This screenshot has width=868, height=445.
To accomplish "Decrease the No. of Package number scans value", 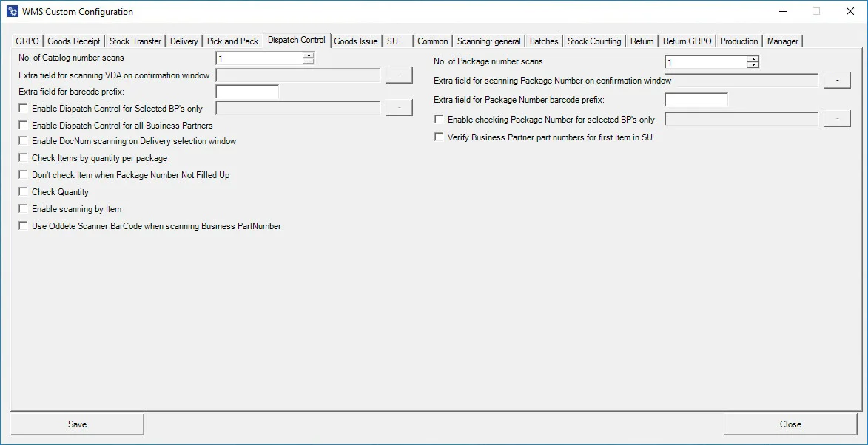I will (x=753, y=66).
